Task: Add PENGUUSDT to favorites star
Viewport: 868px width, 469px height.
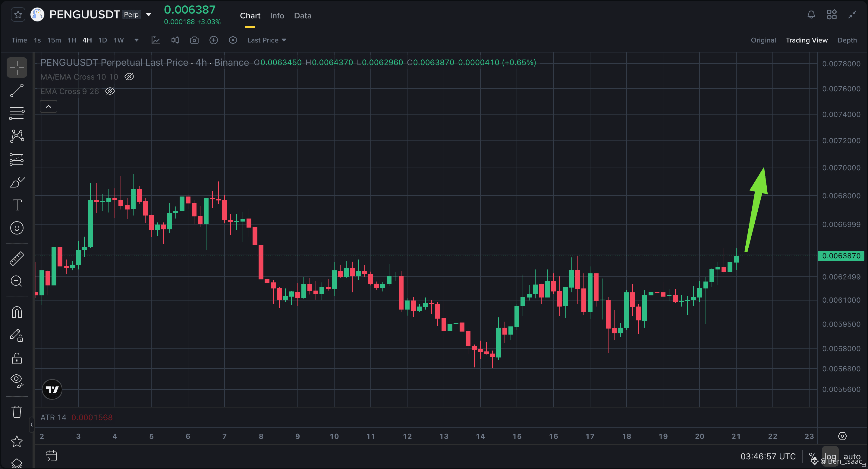Action: 18,14
